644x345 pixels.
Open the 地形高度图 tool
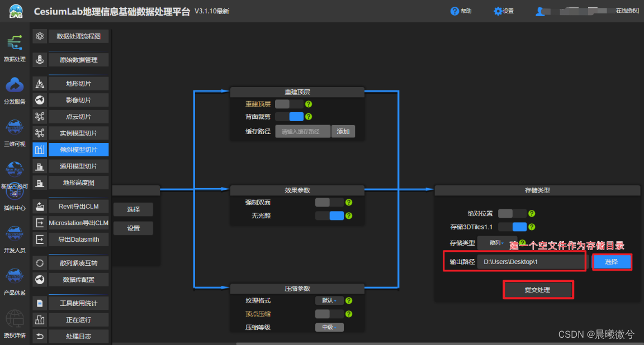[78, 183]
